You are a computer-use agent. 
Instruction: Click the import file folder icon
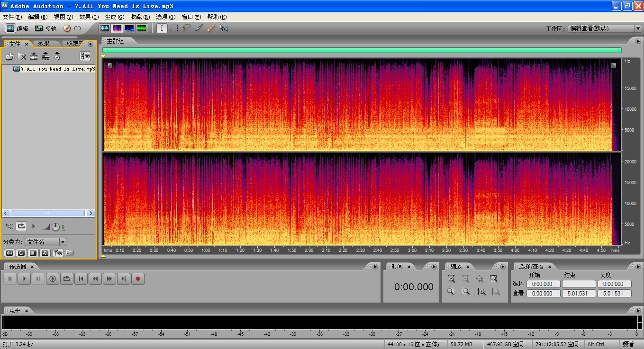[x=9, y=56]
